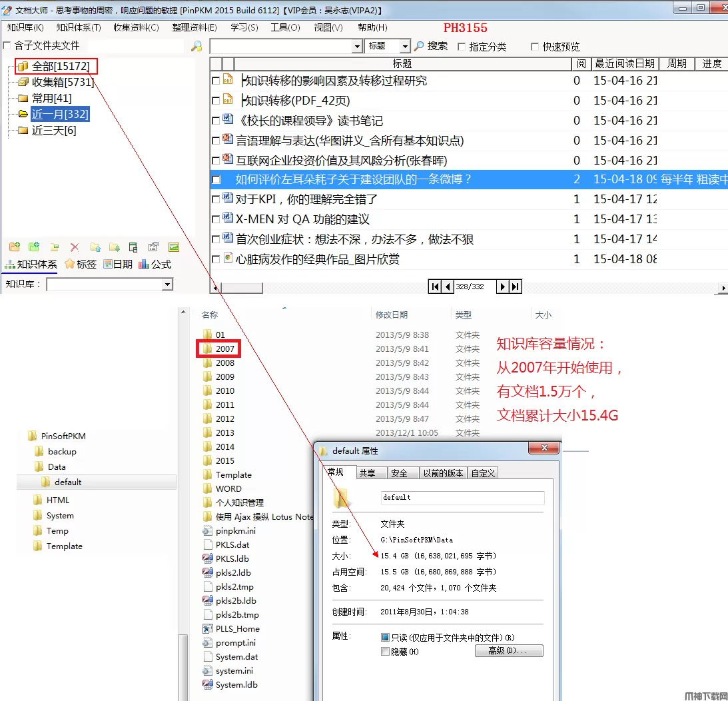Click the add subfolder icon (green)
728x701 pixels.
coord(34,247)
